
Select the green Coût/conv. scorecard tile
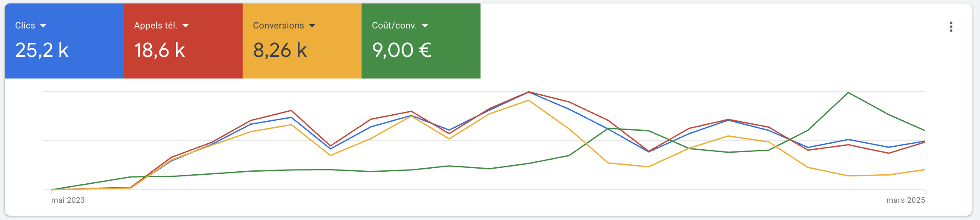click(x=421, y=41)
